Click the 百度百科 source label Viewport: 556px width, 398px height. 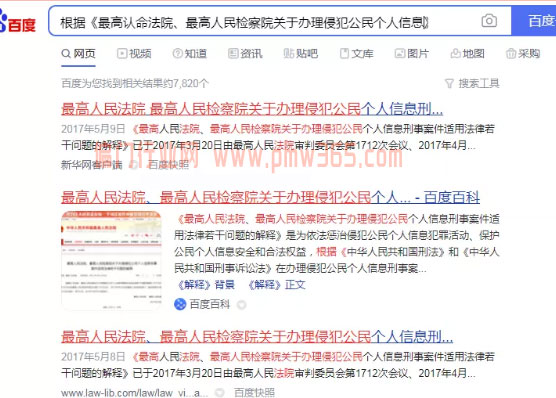click(x=210, y=304)
